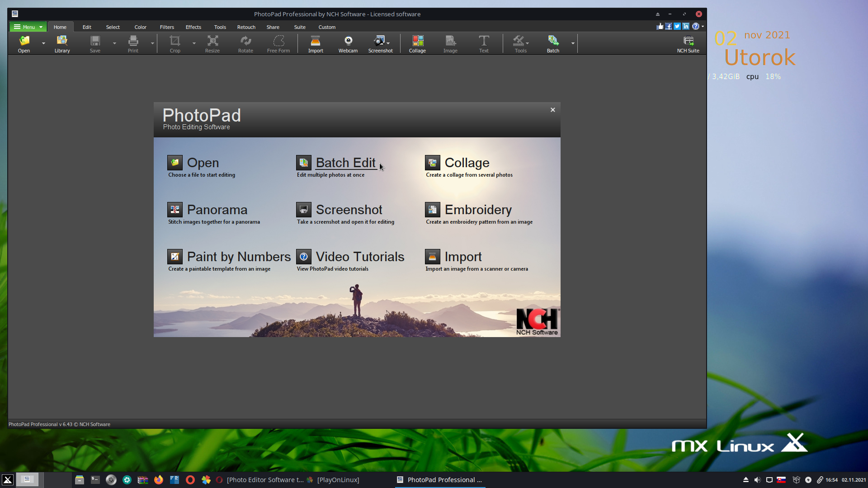
Task: Click the Embroidery welcome link
Action: [478, 210]
